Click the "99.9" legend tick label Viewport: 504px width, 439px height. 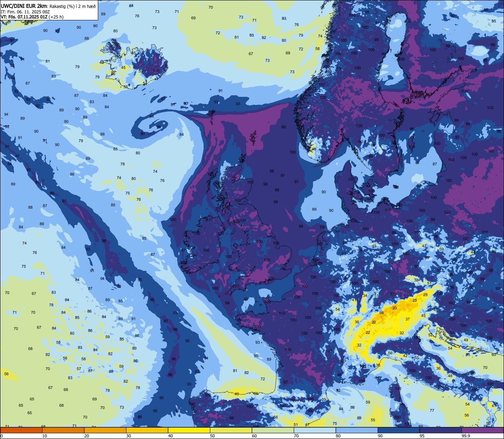[466, 436]
